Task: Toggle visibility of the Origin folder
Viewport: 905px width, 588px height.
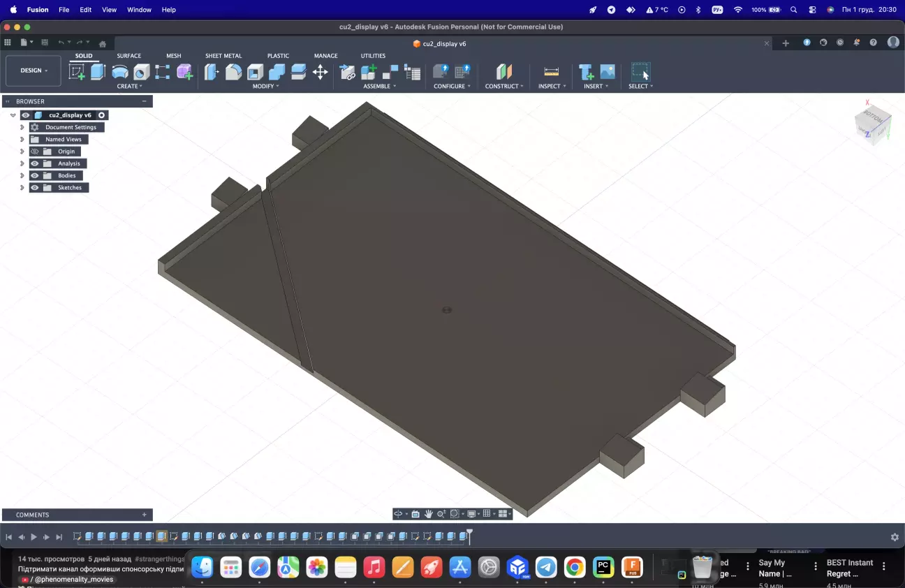Action: (35, 152)
